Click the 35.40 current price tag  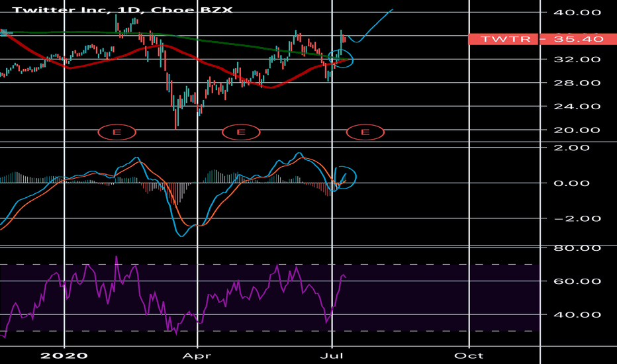tap(578, 39)
